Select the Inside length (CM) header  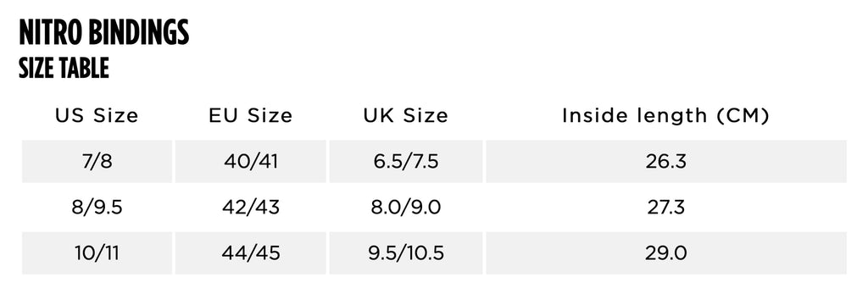[666, 116]
